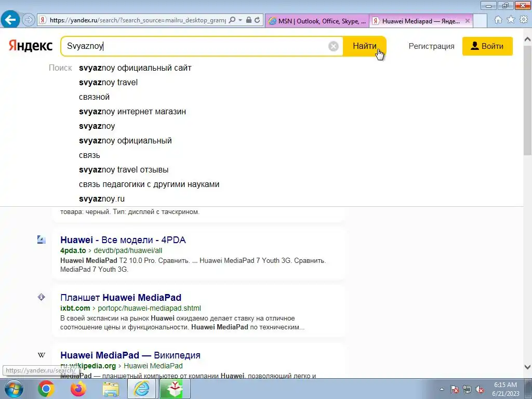Select first suggestion svyaznoy travel

(x=108, y=83)
